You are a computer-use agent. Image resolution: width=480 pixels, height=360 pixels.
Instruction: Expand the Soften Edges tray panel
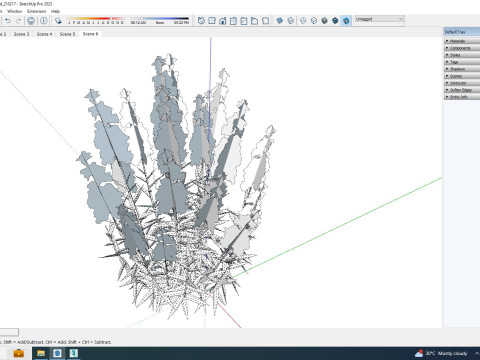tap(462, 90)
